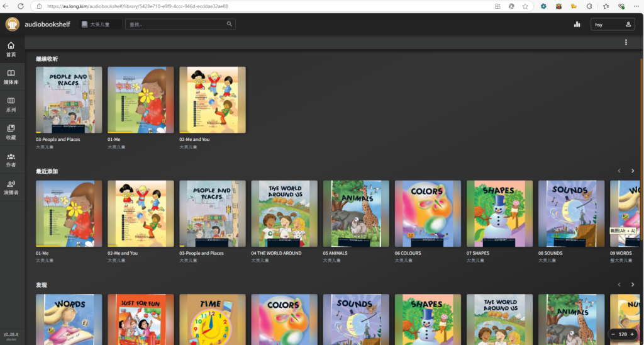This screenshot has height=345, width=644.
Task: Show previous recently added books
Action: click(619, 171)
